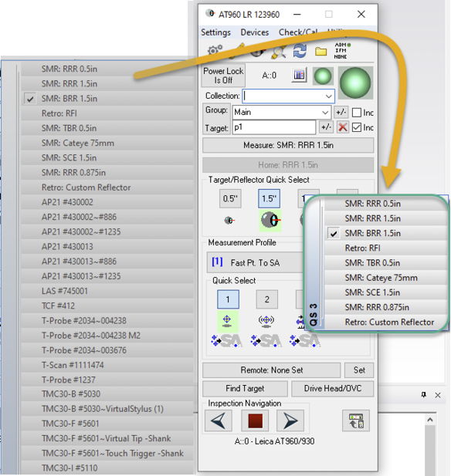Open the Fast Pt. To SA measurement profile

(256, 262)
